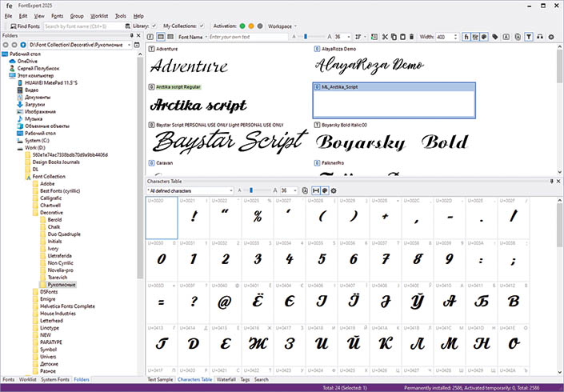564x392 pixels.
Task: Select the Calligrafic folder in tree
Action: [52, 198]
